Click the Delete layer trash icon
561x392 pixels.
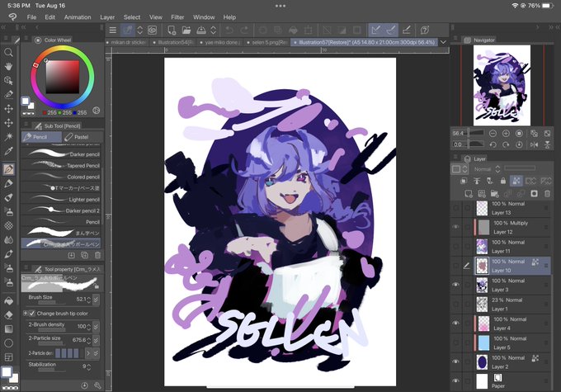point(547,194)
